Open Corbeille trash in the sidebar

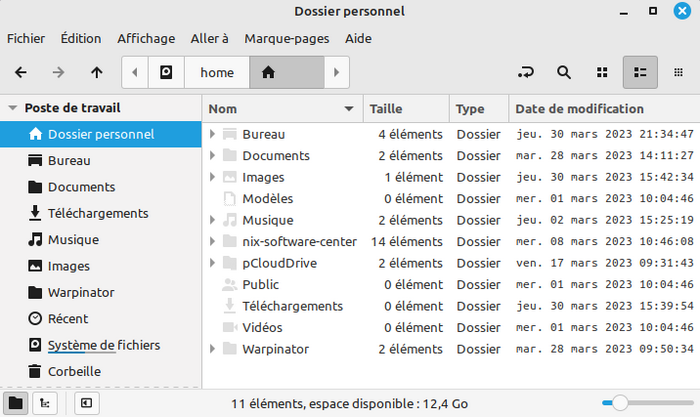coord(75,371)
